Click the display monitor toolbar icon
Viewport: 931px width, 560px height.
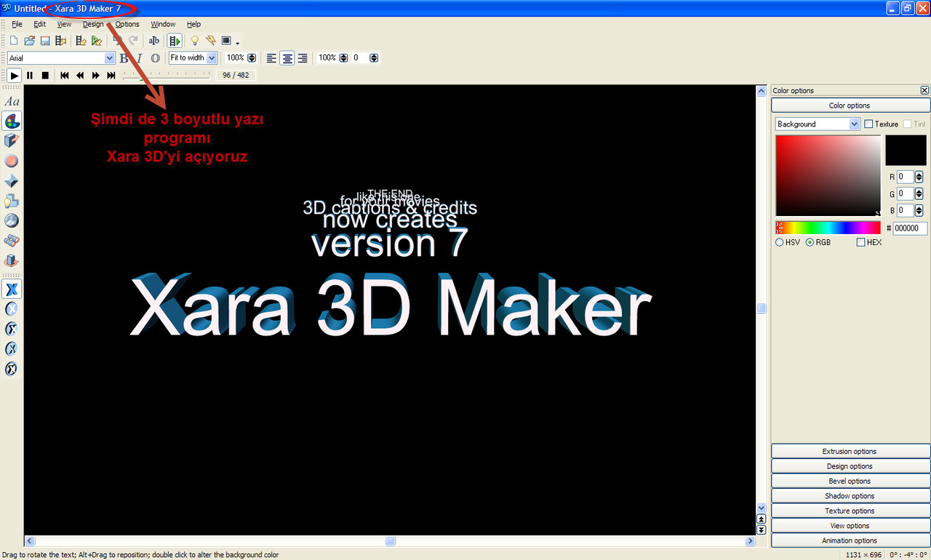[226, 41]
